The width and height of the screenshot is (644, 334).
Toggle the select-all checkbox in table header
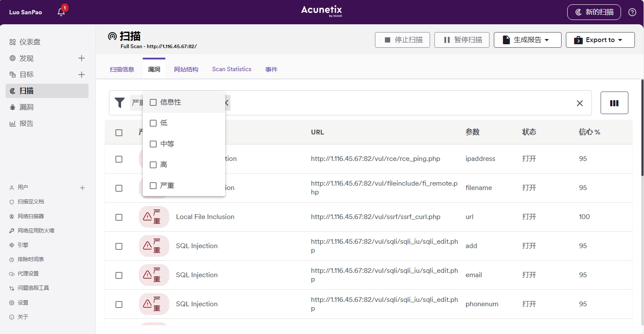point(119,133)
